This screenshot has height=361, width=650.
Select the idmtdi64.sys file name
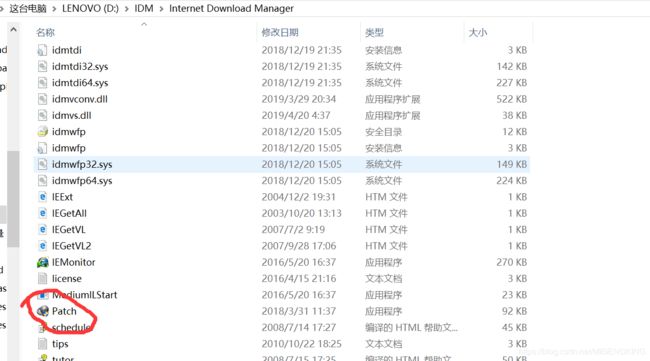(80, 83)
